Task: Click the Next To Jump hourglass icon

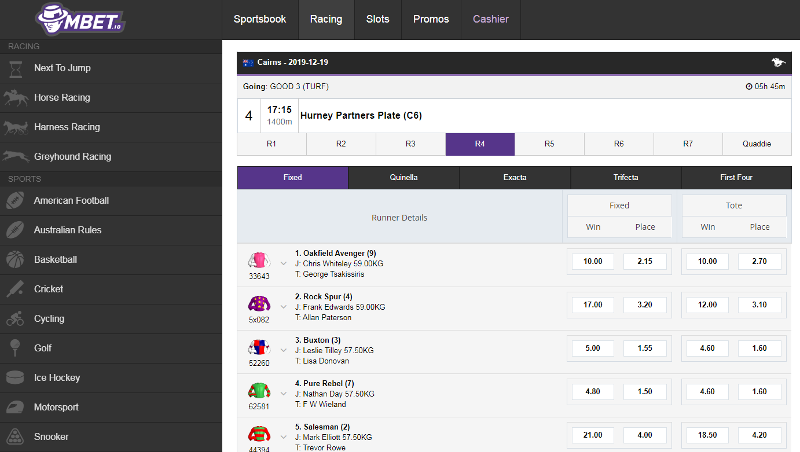Action: point(16,68)
